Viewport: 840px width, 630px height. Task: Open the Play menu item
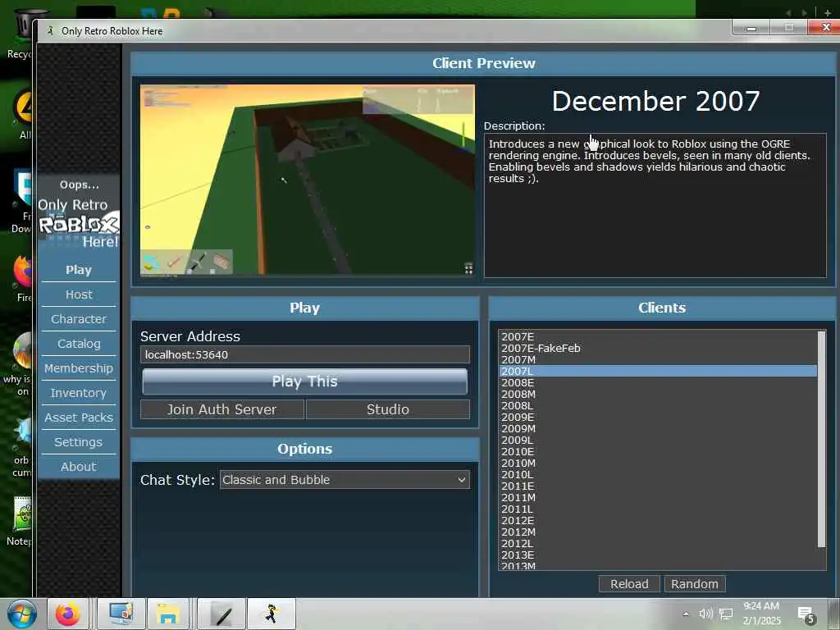[79, 270]
